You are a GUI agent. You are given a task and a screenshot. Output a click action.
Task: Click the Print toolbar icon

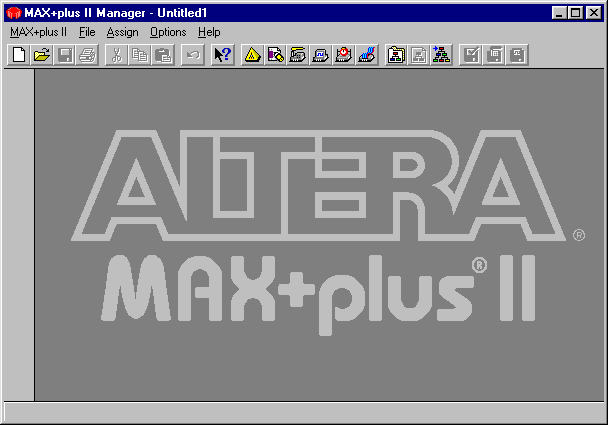tap(87, 55)
